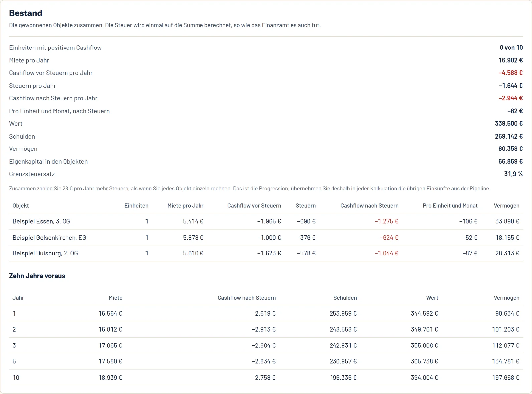Select the Beispiel Essen, 3. OG row

266,221
